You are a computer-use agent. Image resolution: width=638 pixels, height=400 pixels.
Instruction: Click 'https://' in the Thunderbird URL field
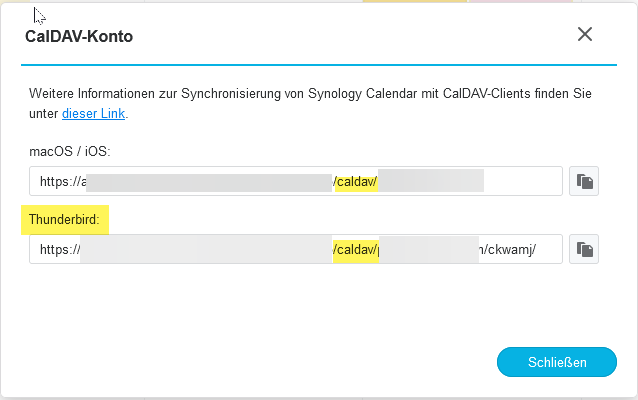(x=59, y=249)
